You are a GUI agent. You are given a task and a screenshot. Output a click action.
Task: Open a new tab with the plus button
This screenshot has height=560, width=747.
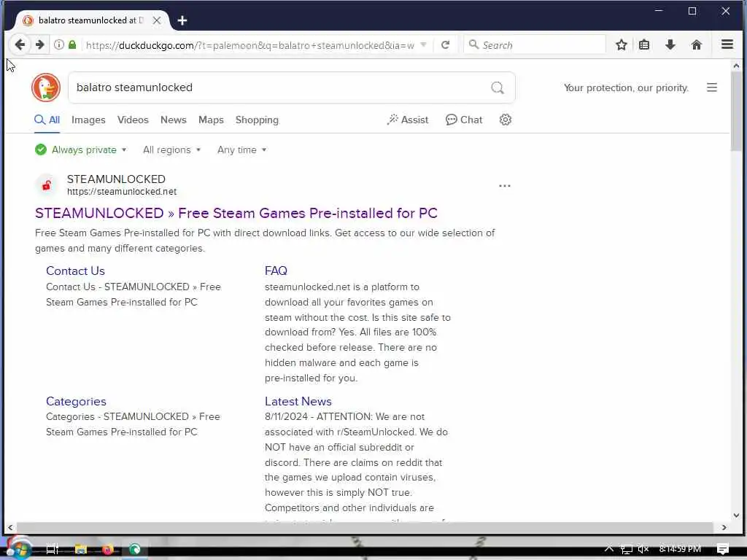tap(182, 20)
